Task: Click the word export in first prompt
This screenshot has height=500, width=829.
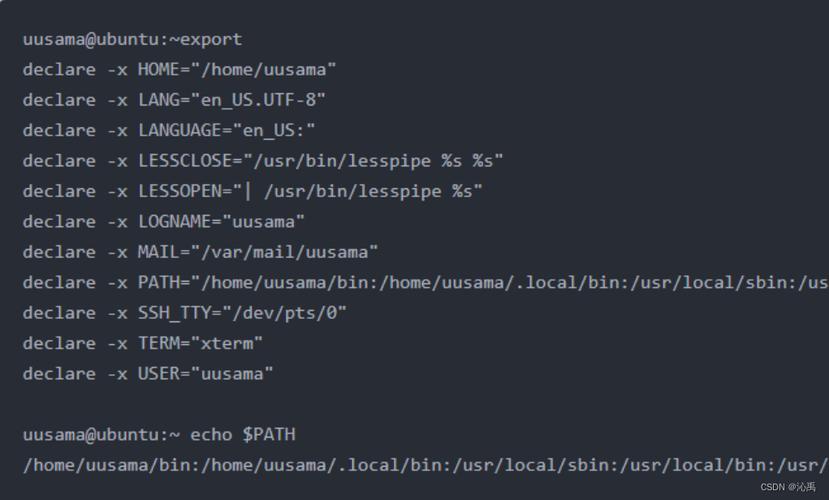Action: [x=211, y=40]
